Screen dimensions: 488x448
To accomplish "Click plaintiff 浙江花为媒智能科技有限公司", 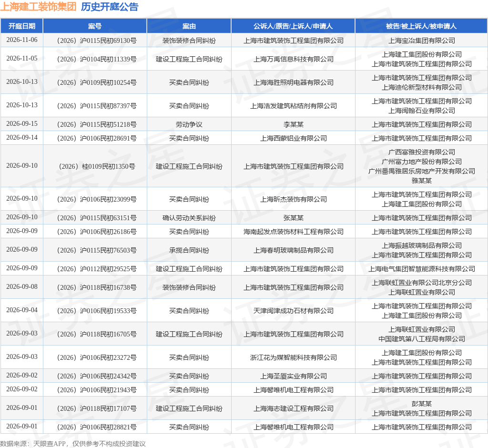I will point(294,357).
